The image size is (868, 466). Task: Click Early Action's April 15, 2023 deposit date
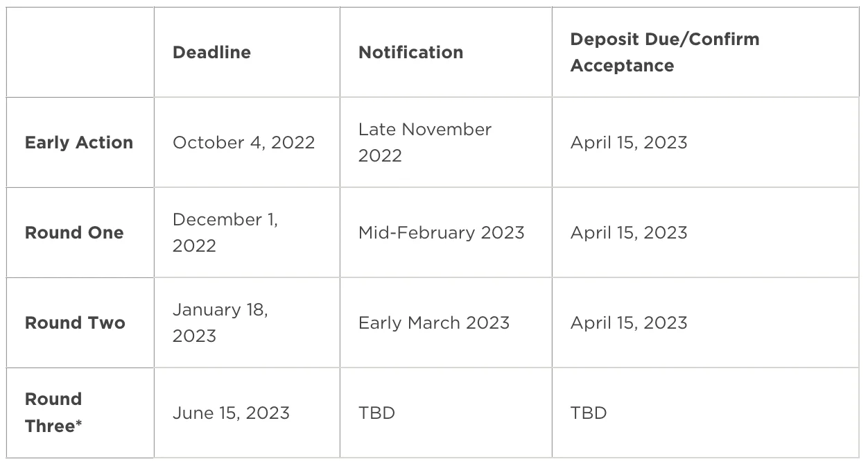[x=629, y=142]
